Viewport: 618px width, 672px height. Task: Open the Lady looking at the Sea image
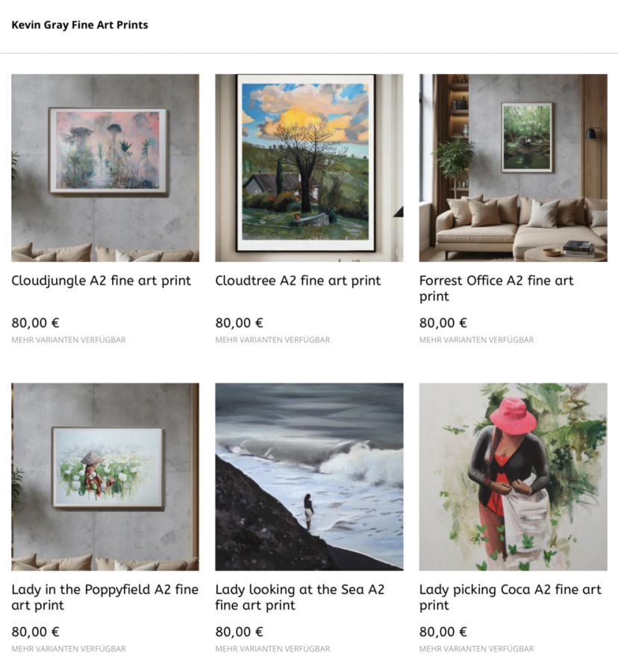(309, 476)
